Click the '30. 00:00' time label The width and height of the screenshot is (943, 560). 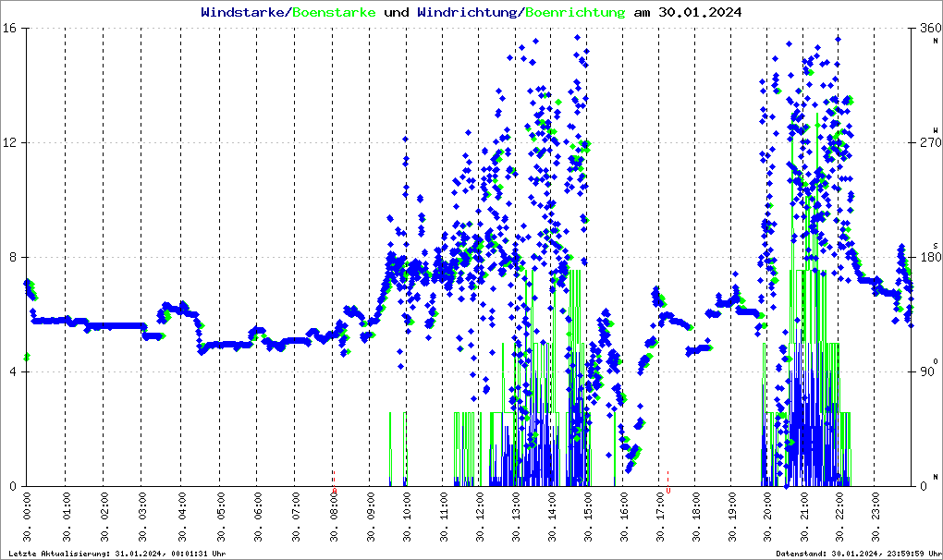(x=27, y=517)
